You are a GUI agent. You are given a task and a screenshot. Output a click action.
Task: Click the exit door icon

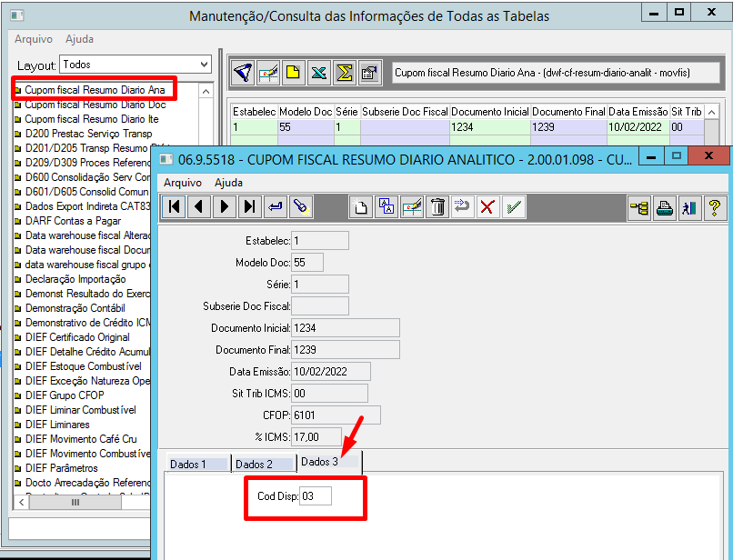click(x=689, y=207)
